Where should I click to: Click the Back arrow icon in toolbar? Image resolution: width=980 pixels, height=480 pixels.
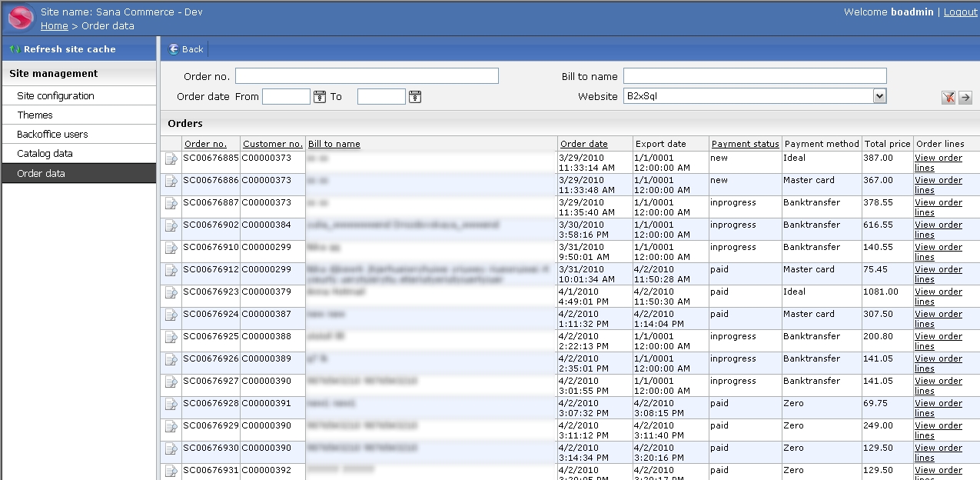pyautogui.click(x=174, y=49)
